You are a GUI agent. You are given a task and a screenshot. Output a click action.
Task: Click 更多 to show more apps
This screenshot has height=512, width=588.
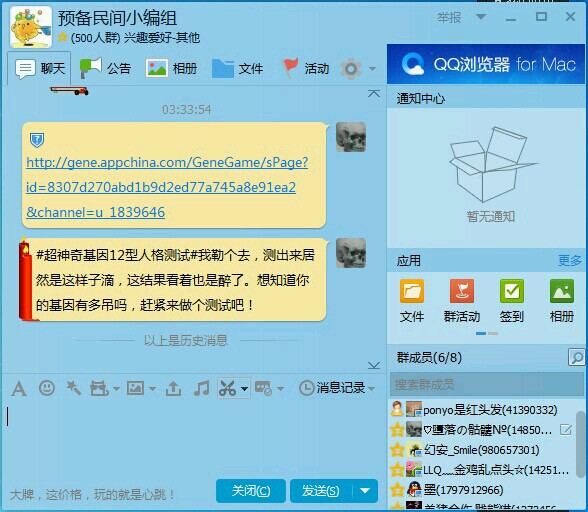tap(570, 260)
